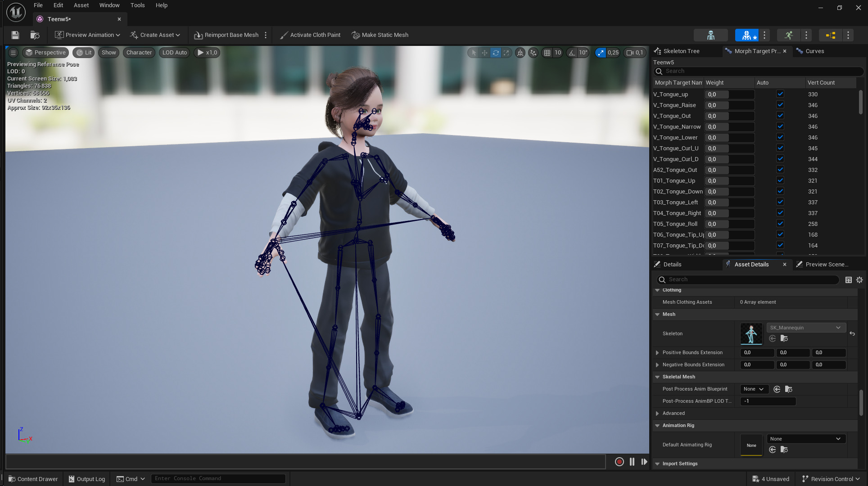Toggle Auto checkbox for V_Tongue_up
Viewport: 868px width, 486px height.
tap(780, 94)
